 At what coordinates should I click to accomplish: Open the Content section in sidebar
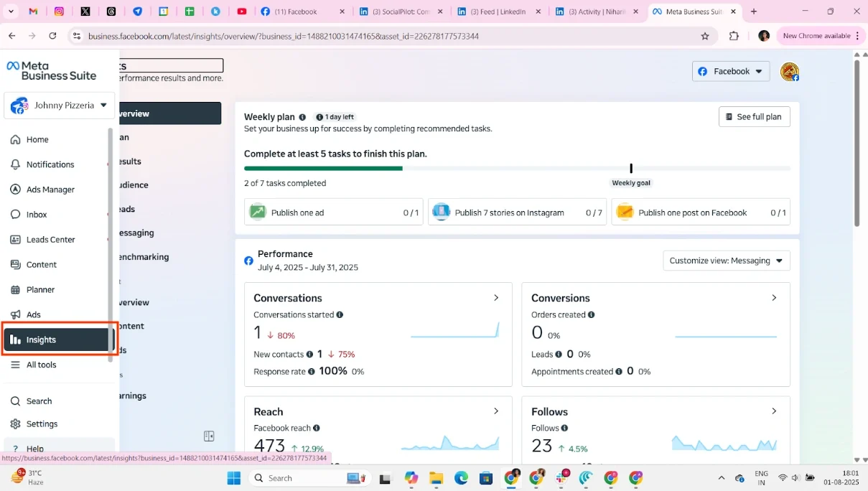click(x=42, y=264)
